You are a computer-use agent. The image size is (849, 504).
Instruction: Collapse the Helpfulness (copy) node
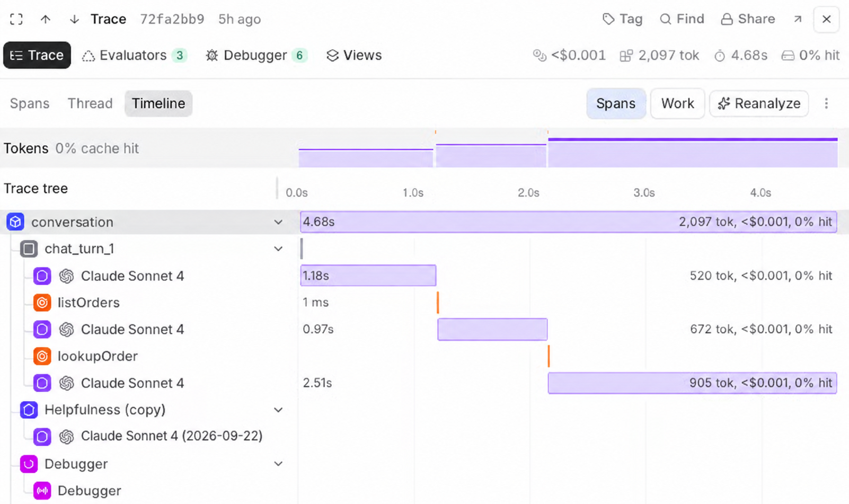tap(278, 410)
